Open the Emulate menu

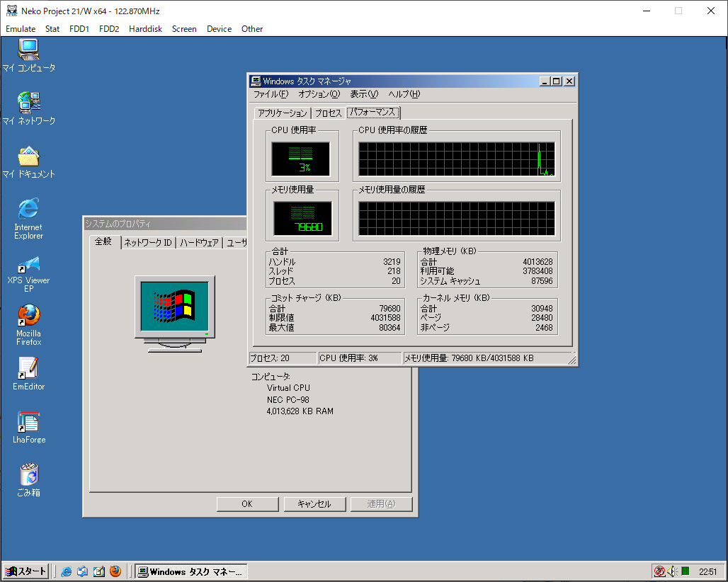pos(21,29)
